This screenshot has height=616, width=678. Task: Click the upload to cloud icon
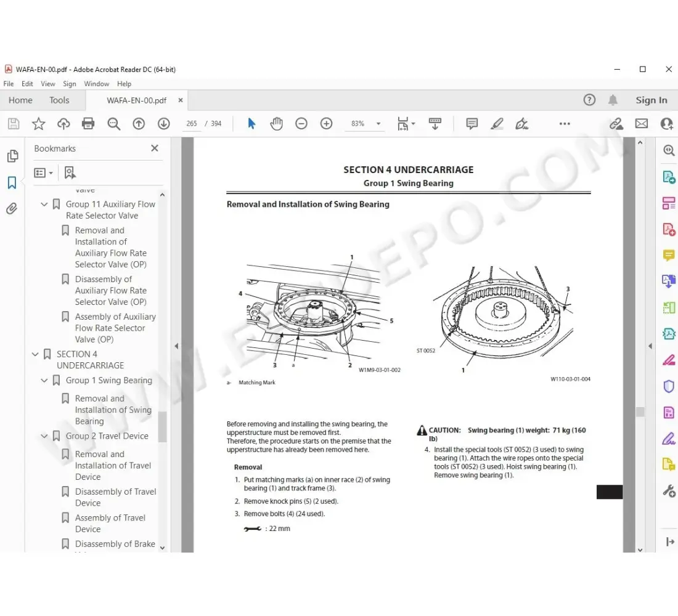click(63, 124)
